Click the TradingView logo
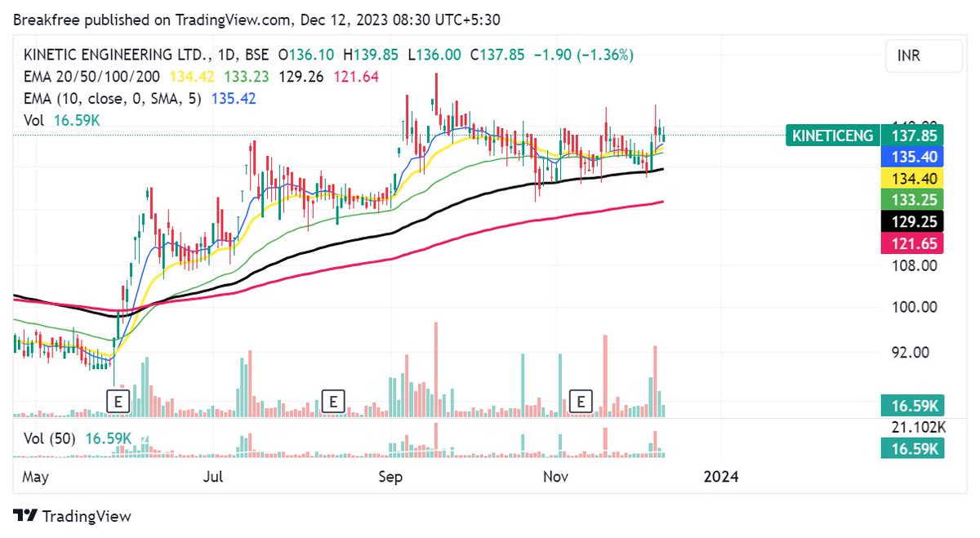Viewport: 980px width, 538px height. pos(71,516)
